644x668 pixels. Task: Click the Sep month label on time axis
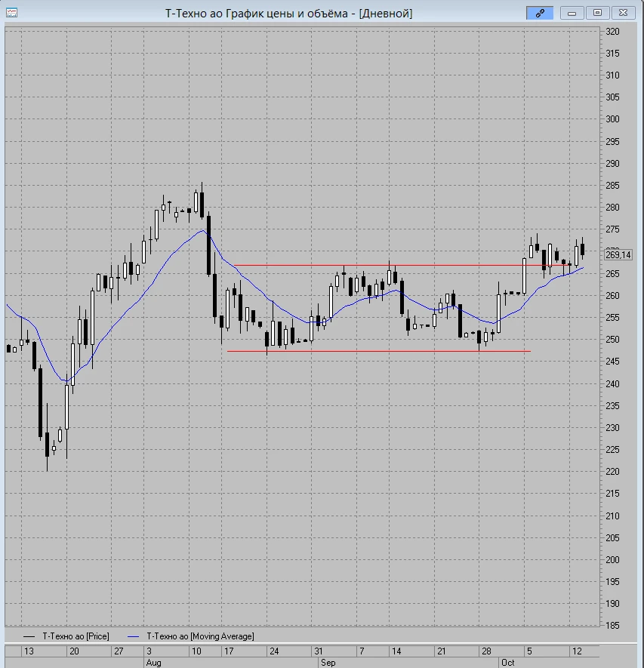pyautogui.click(x=328, y=663)
